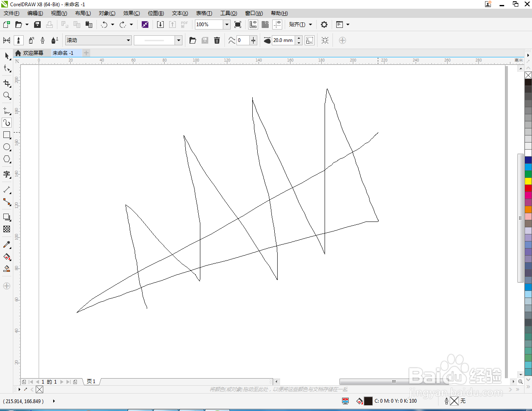Add new document tab with plus
This screenshot has width=532, height=411.
click(86, 53)
